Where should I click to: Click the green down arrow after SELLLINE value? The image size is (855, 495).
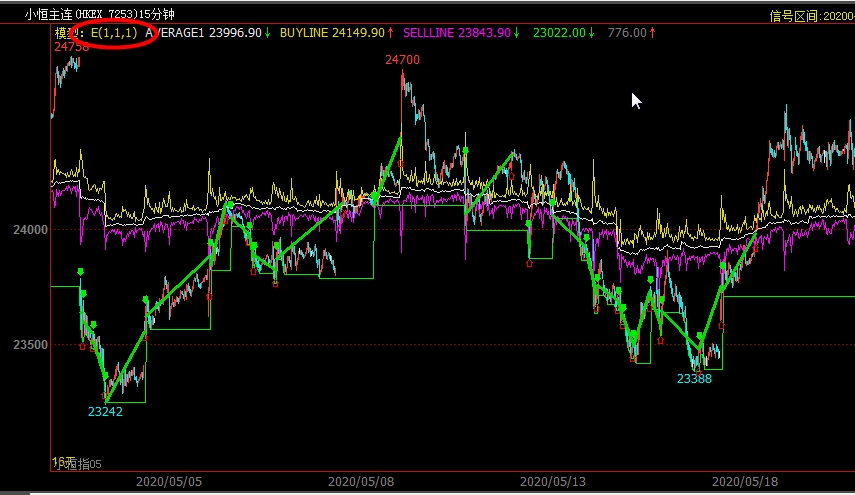point(516,33)
